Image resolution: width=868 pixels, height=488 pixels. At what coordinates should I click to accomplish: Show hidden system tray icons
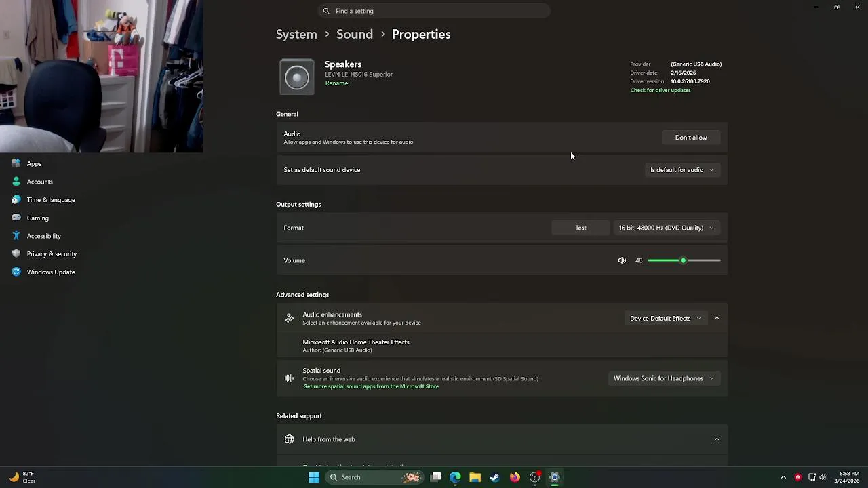pos(783,477)
